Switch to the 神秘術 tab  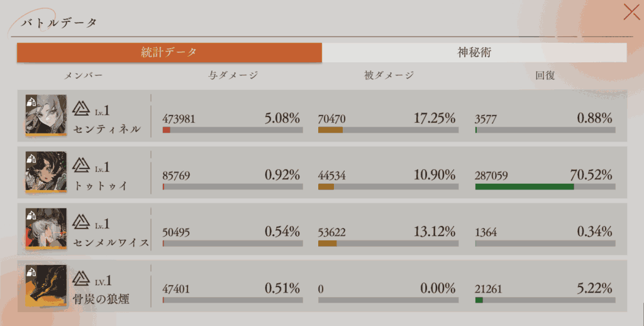pyautogui.click(x=474, y=53)
